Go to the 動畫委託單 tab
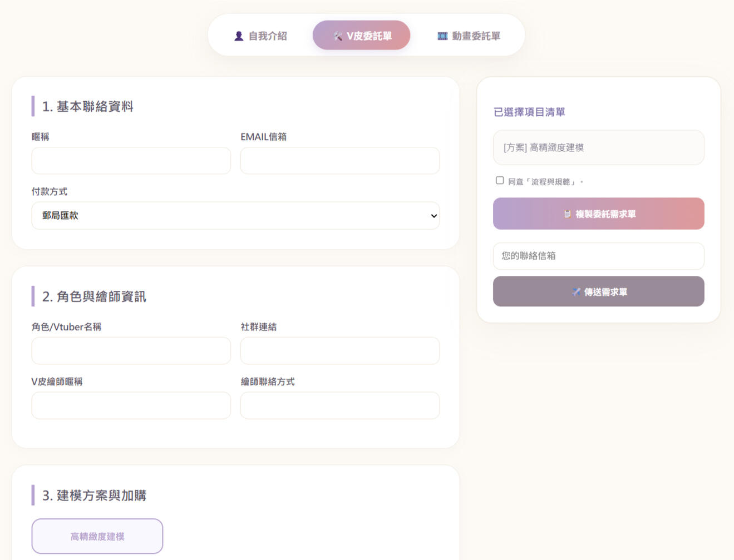The image size is (734, 560). coord(469,36)
